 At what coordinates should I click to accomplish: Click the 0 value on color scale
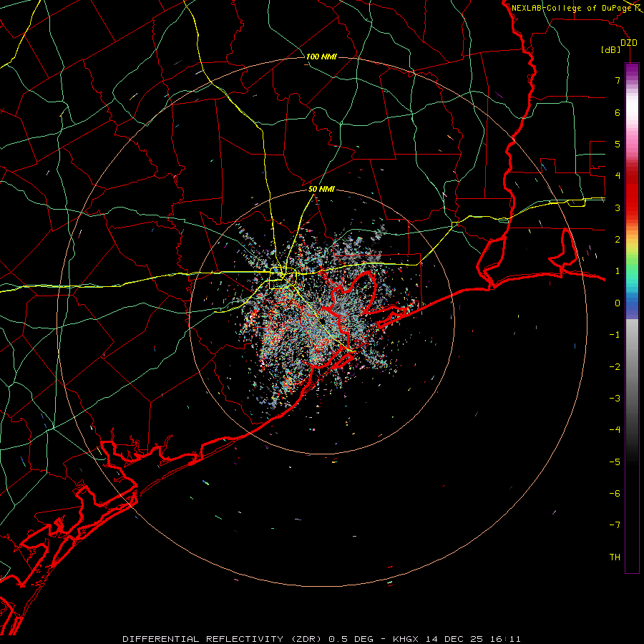click(x=618, y=303)
